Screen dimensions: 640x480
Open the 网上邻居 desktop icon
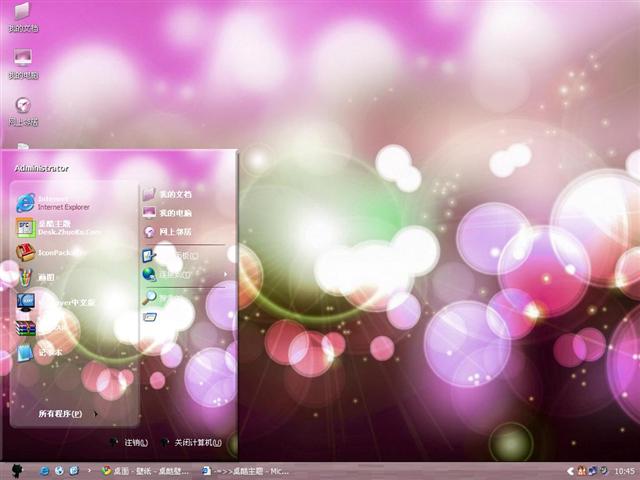[x=23, y=111]
